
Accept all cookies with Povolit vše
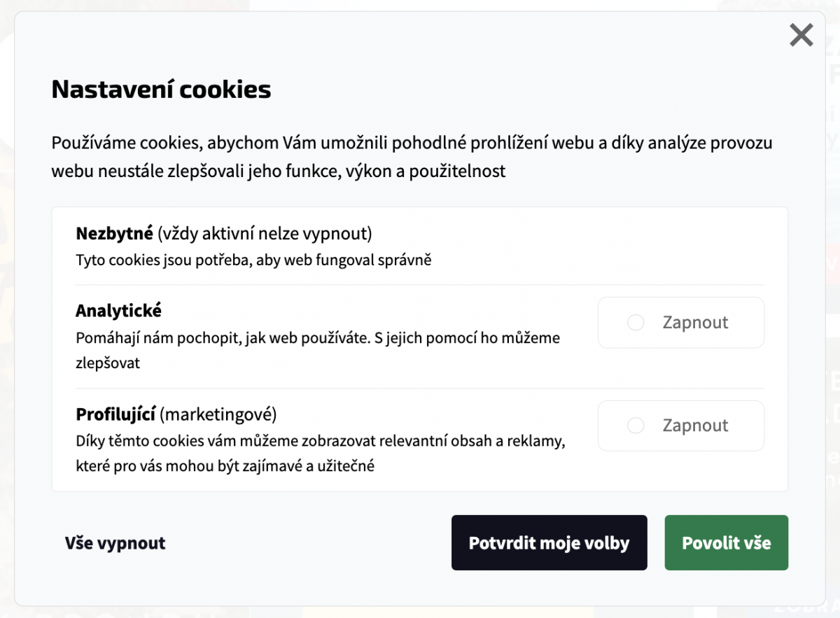tap(726, 543)
